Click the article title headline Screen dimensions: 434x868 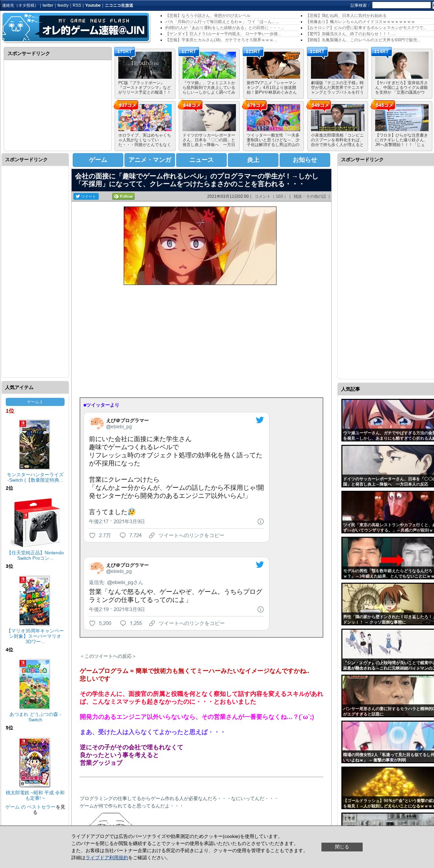(196, 180)
